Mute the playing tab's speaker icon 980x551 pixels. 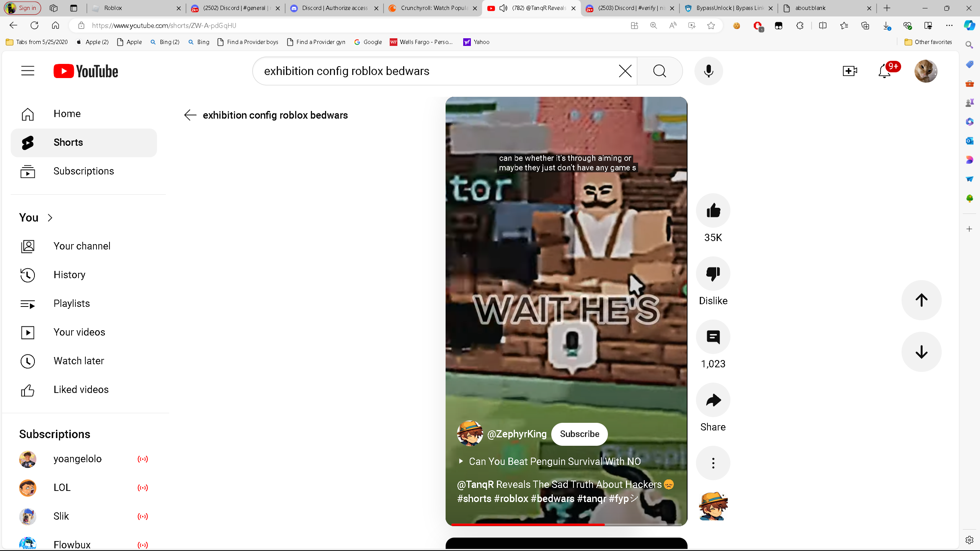click(504, 8)
